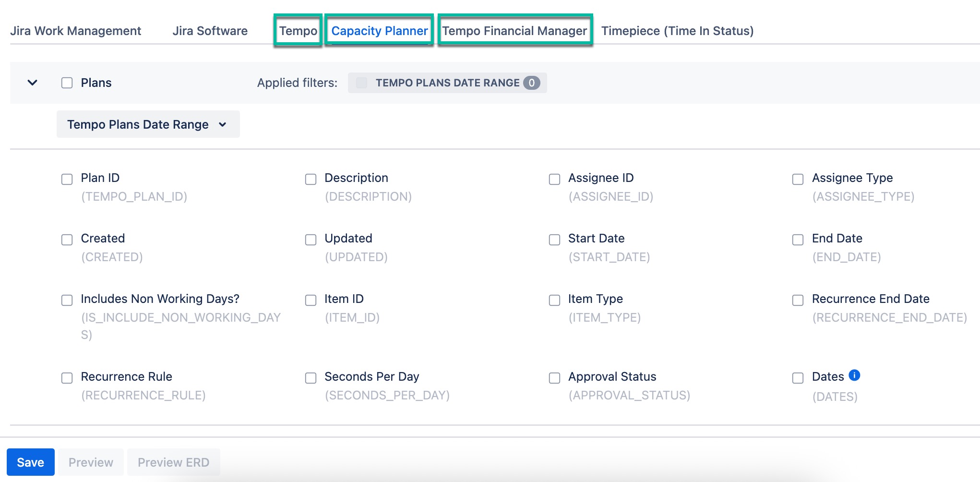Select the TEMPO PLANS DATE RANGE filter chip
Image resolution: width=980 pixels, height=482 pixels.
[x=446, y=82]
